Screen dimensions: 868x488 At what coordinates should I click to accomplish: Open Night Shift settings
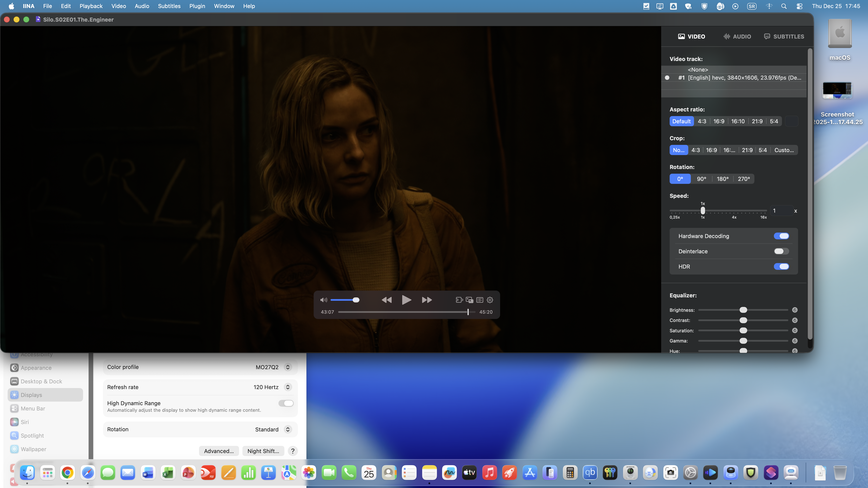click(x=263, y=451)
